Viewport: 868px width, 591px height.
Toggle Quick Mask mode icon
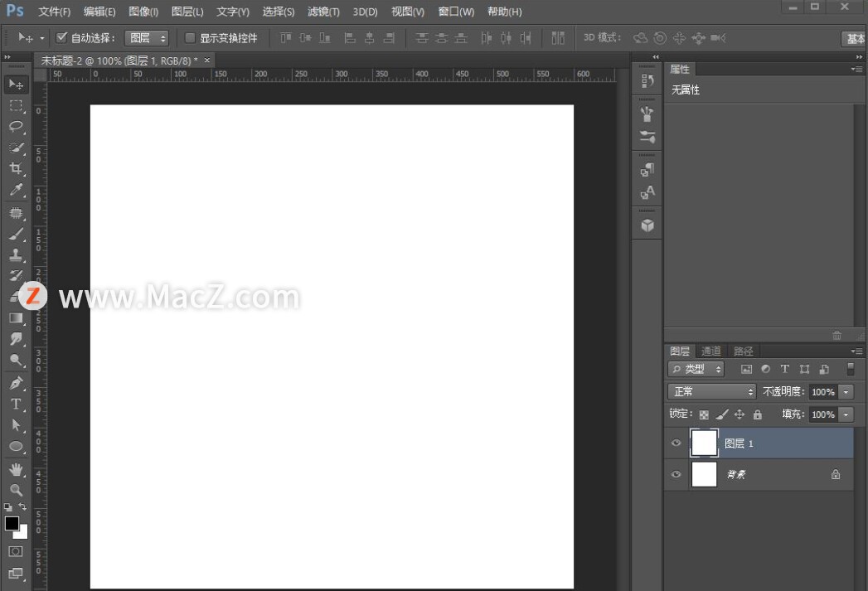[16, 551]
